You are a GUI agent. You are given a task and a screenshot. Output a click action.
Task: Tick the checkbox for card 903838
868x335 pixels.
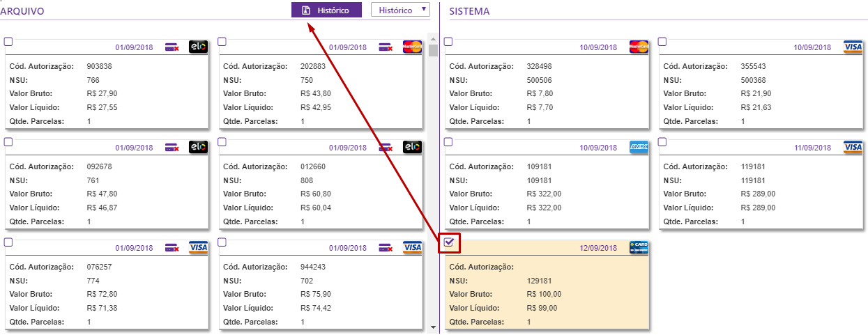(8, 42)
